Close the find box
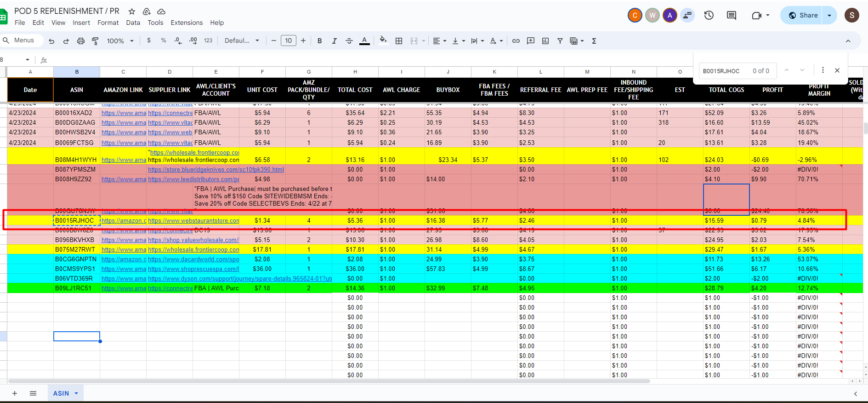The image size is (868, 403). (837, 70)
